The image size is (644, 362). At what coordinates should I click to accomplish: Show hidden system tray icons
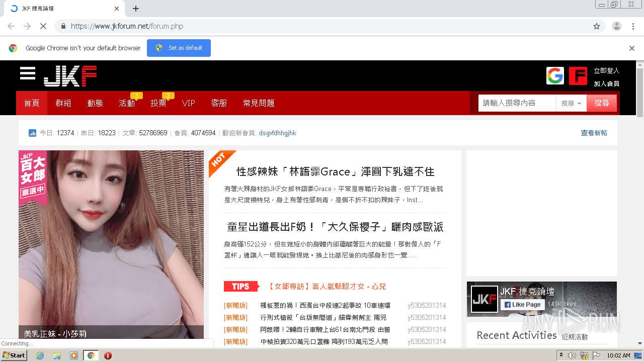[x=561, y=355]
